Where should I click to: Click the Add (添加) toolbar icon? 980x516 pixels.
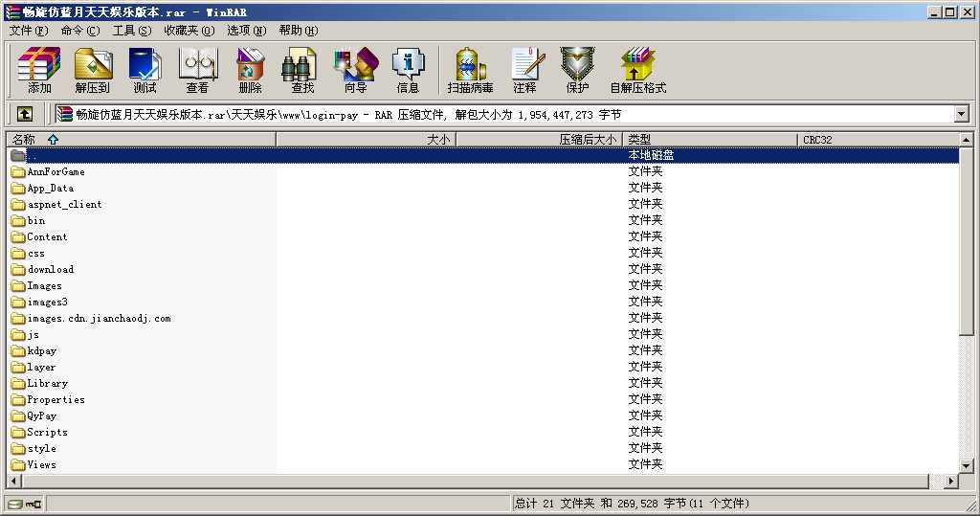[39, 70]
